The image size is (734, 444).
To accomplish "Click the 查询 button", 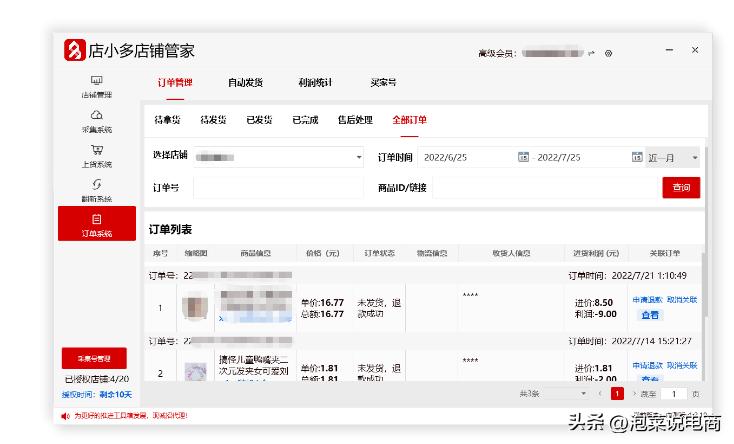I will (x=681, y=187).
